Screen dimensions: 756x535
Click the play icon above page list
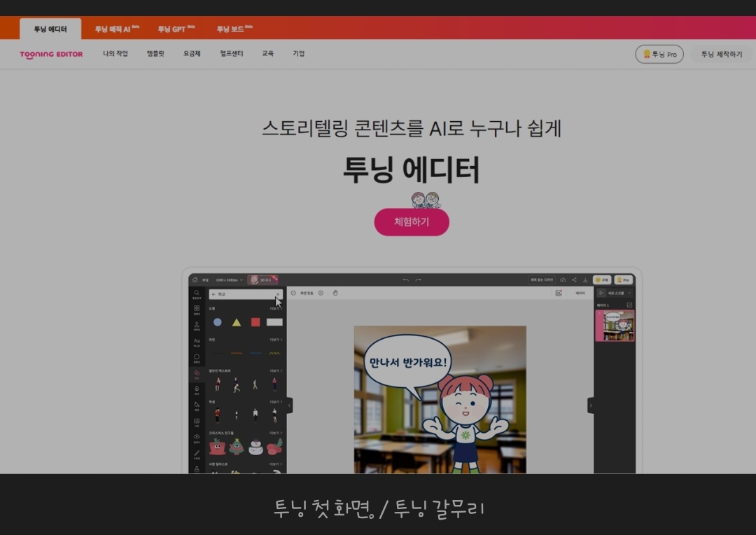tap(601, 293)
